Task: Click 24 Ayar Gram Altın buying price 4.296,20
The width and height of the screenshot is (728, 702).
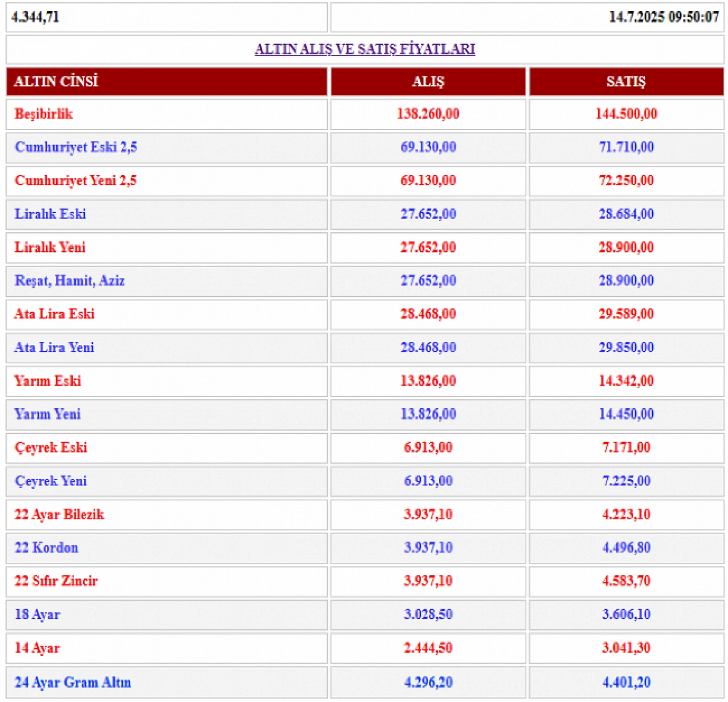Action: [428, 683]
